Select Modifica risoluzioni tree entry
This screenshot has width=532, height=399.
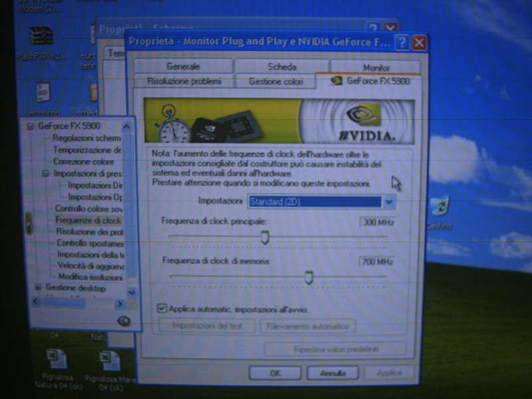[x=90, y=277]
